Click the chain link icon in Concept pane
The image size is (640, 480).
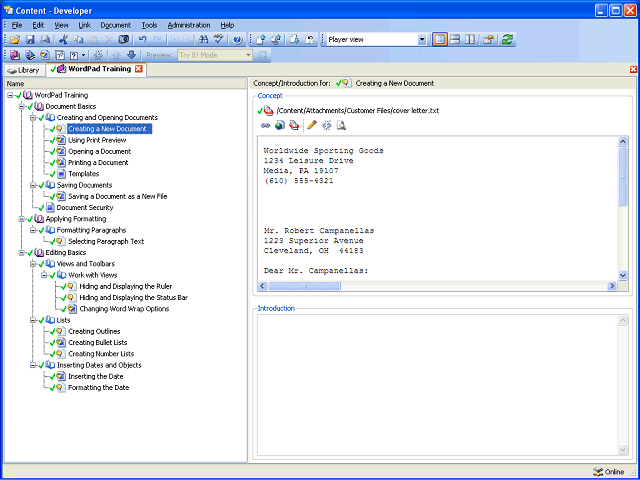coord(265,125)
